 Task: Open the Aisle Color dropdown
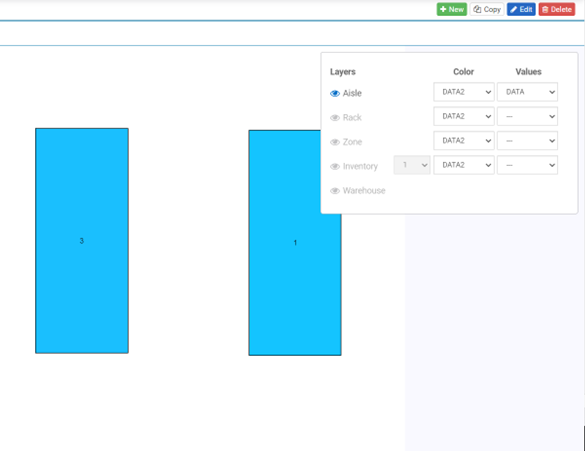(464, 92)
